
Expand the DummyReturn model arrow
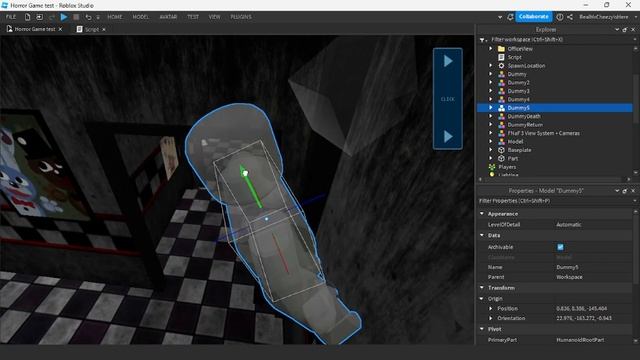point(491,124)
